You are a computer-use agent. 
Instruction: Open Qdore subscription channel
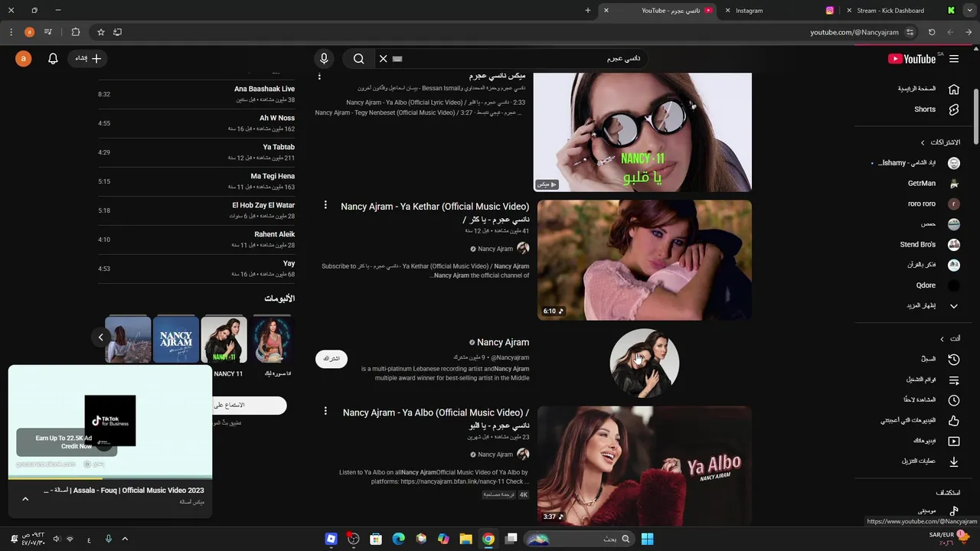point(926,285)
